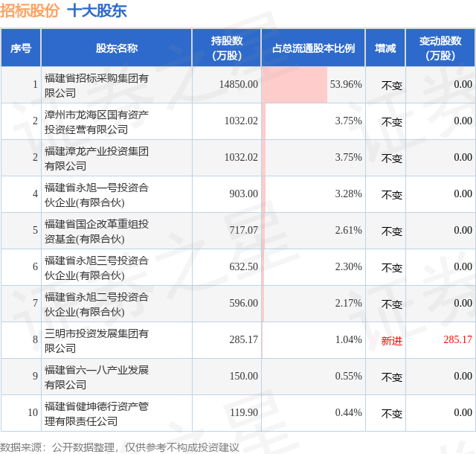The height and width of the screenshot is (454, 476).
Task: Click rank number 5
Action: click(x=35, y=230)
